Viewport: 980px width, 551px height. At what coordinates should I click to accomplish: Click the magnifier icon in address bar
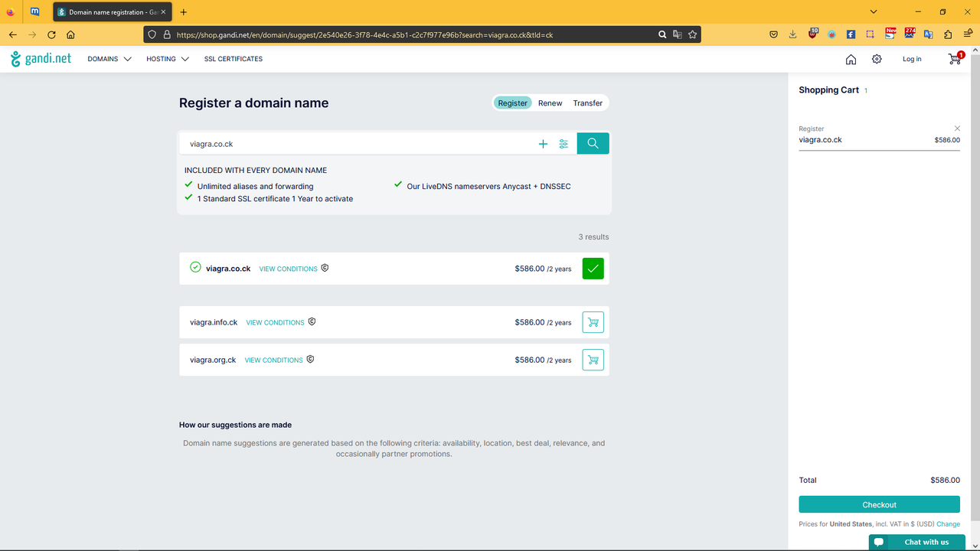(x=662, y=34)
